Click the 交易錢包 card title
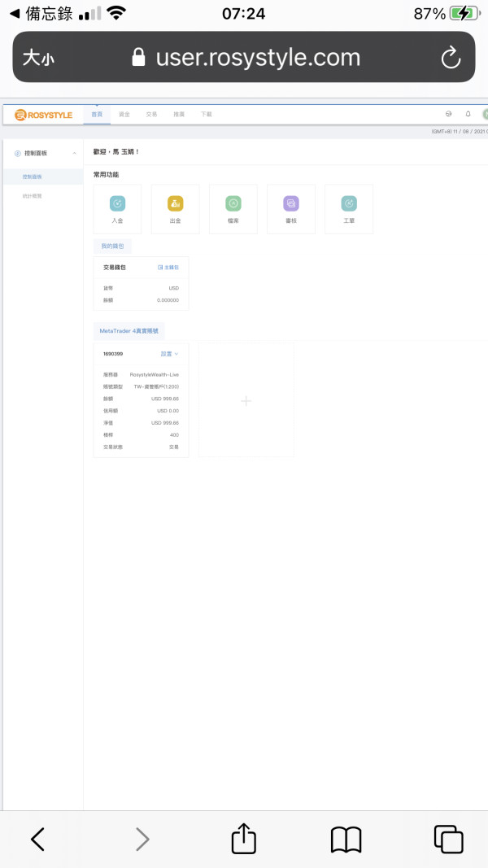The width and height of the screenshot is (488, 868). (x=115, y=268)
